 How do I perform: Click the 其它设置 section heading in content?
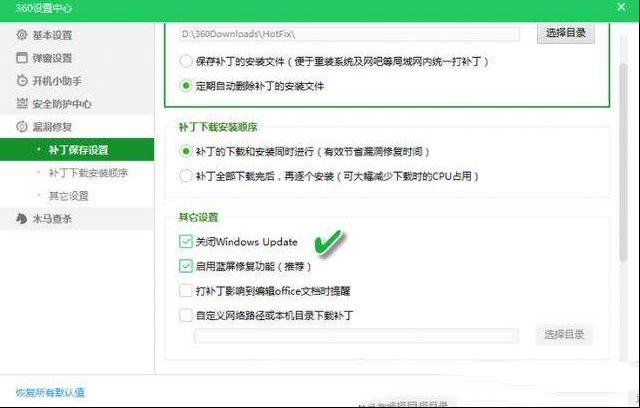click(x=198, y=217)
